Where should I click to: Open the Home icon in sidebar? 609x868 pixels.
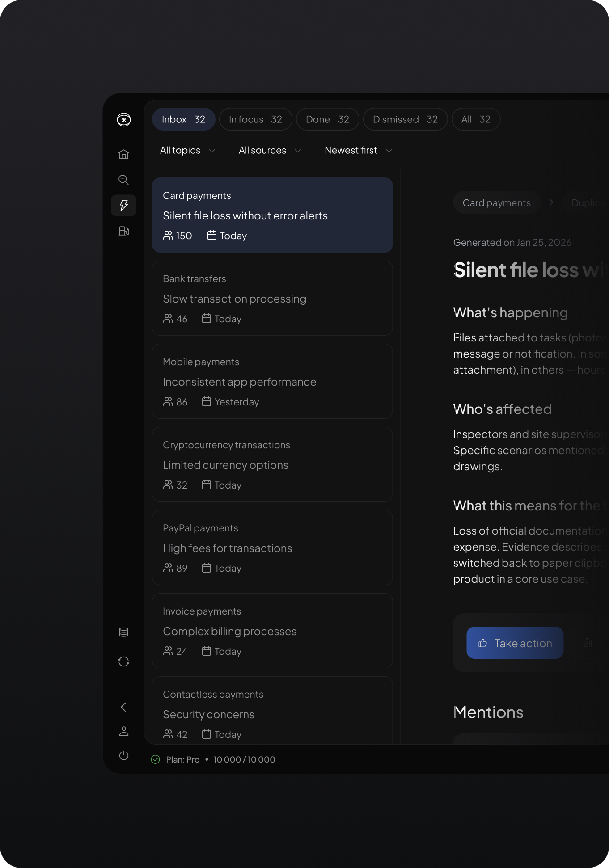click(x=124, y=154)
